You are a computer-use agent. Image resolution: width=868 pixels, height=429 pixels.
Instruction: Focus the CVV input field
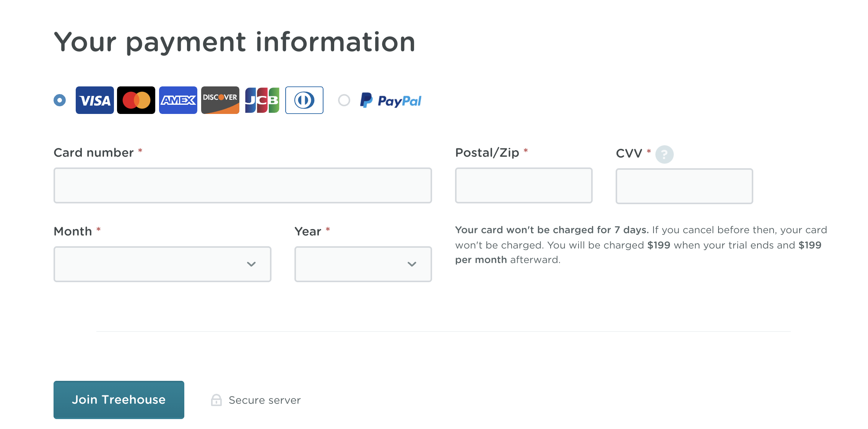point(684,186)
